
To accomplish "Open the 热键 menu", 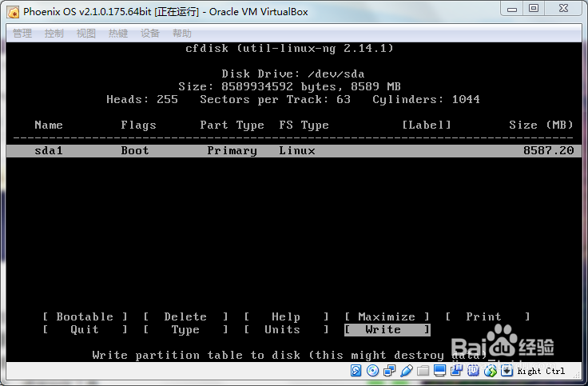I will tap(118, 34).
